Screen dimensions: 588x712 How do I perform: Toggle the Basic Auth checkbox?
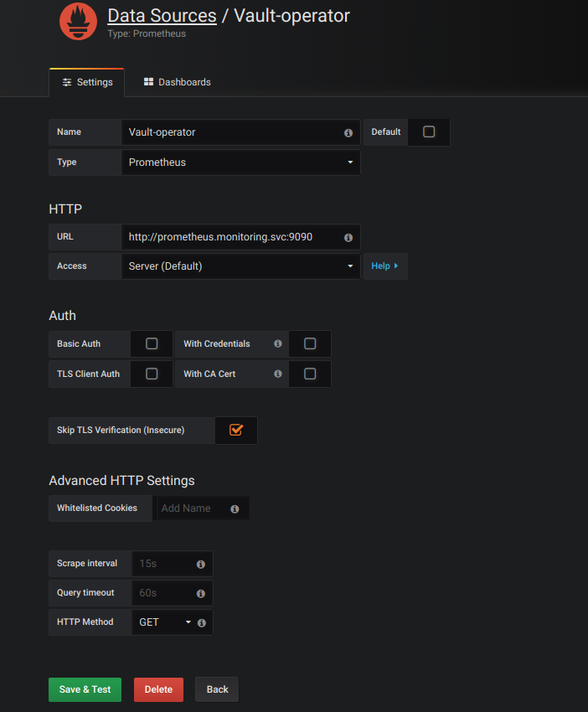pyautogui.click(x=152, y=343)
